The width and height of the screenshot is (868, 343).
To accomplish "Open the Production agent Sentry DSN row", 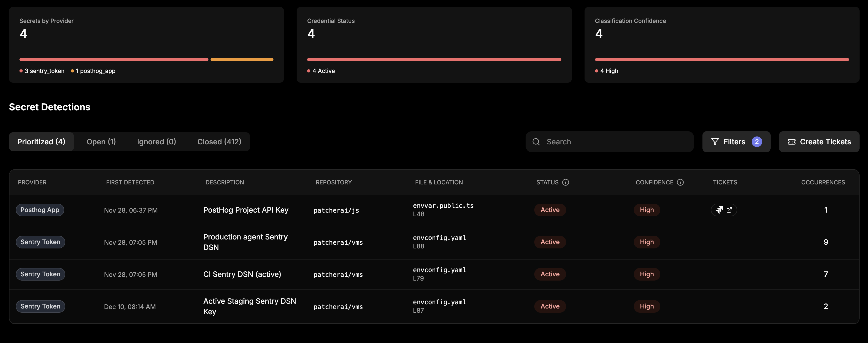I will click(x=245, y=242).
